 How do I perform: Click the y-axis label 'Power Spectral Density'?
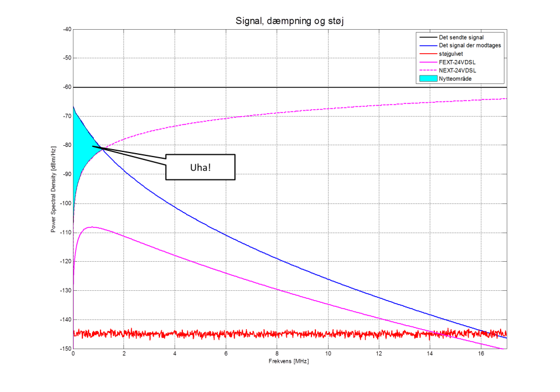[53, 189]
